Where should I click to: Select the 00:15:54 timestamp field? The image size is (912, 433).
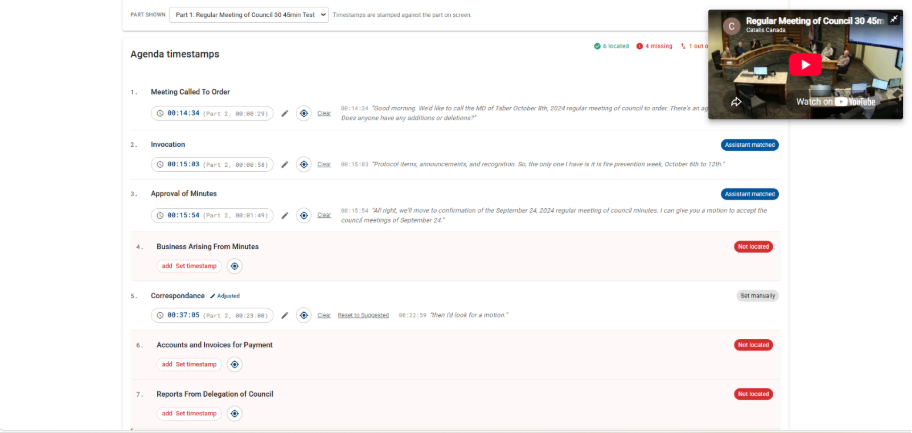[x=212, y=215]
